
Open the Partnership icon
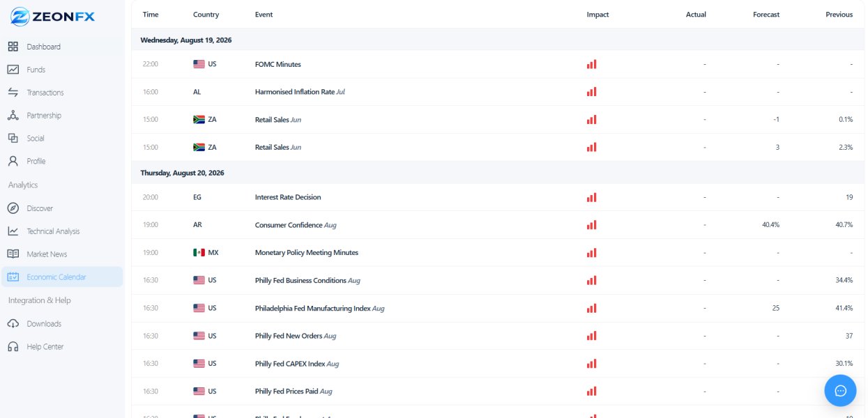tap(13, 116)
